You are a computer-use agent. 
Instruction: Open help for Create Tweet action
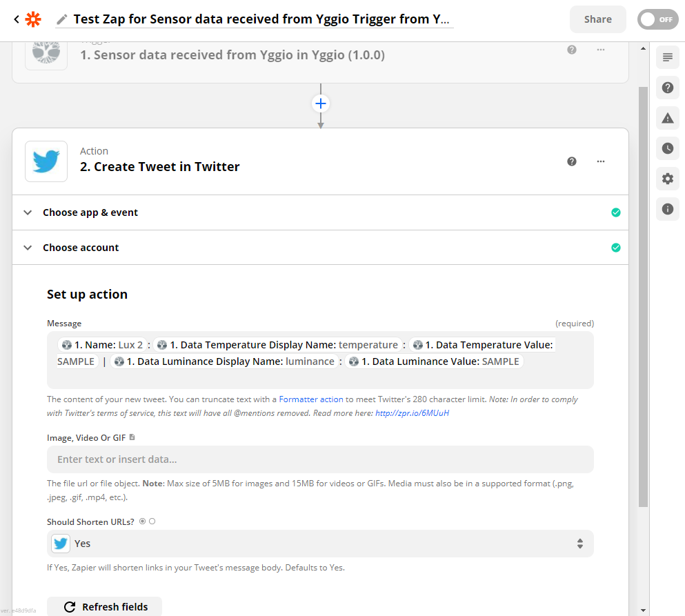click(x=571, y=161)
